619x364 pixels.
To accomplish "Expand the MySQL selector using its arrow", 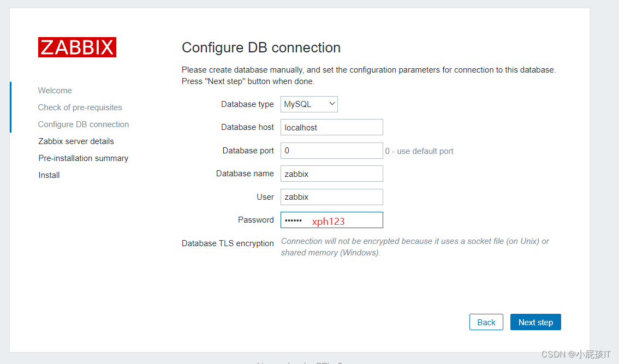I will pos(331,104).
